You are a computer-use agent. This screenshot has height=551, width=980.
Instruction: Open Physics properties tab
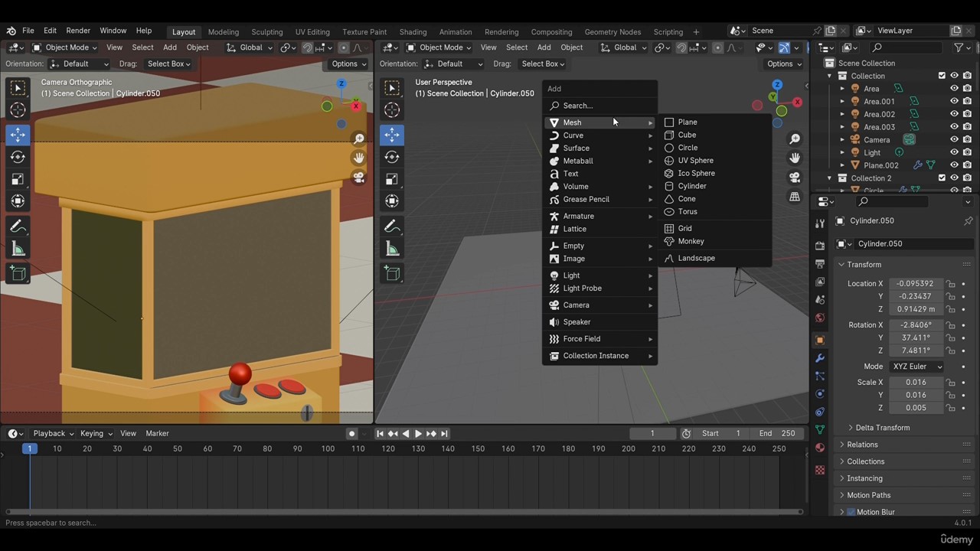820,394
